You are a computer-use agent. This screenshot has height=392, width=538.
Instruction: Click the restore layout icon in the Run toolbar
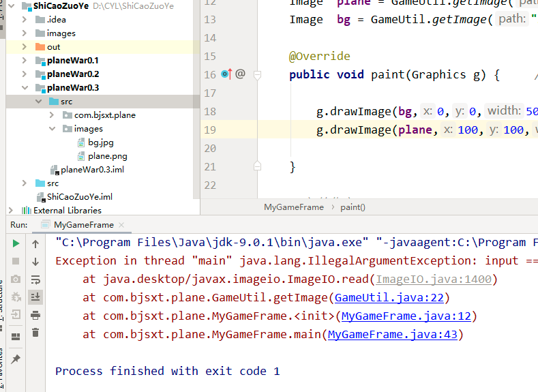click(16, 337)
